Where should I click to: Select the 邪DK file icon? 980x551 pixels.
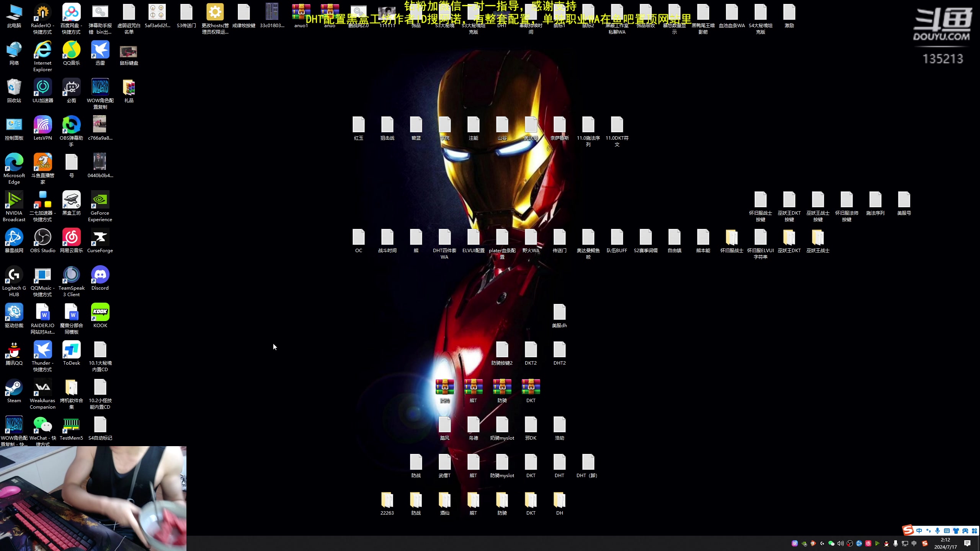[x=531, y=429]
